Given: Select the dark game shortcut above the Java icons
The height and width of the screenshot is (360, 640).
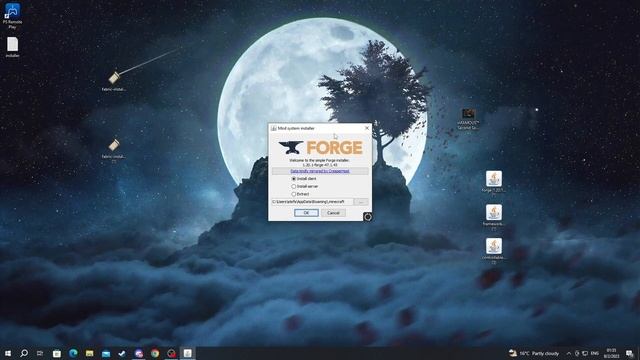Looking at the screenshot, I should coord(468,119).
